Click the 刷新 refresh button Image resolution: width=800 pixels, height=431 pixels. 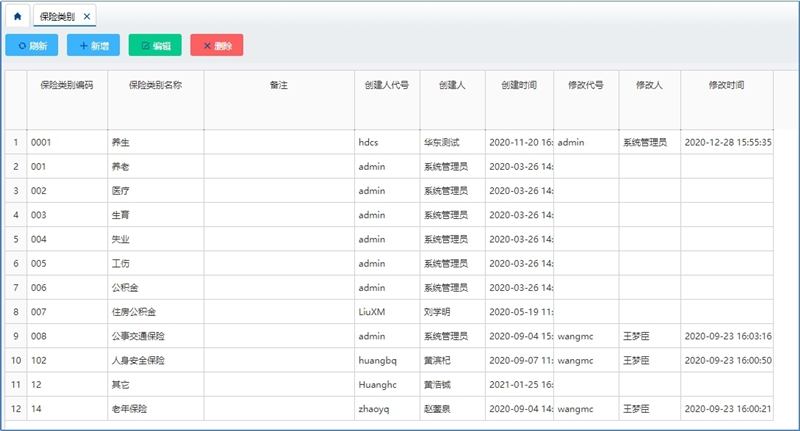click(32, 45)
